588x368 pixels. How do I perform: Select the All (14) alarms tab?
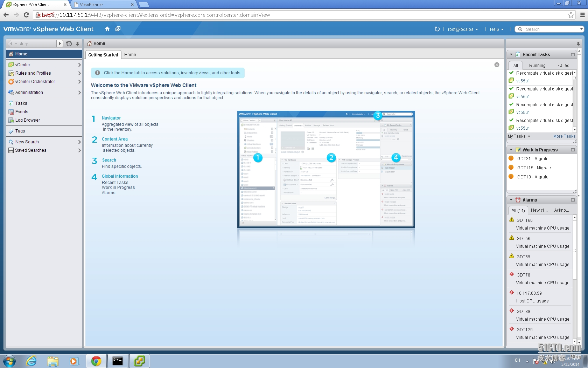[x=518, y=210]
